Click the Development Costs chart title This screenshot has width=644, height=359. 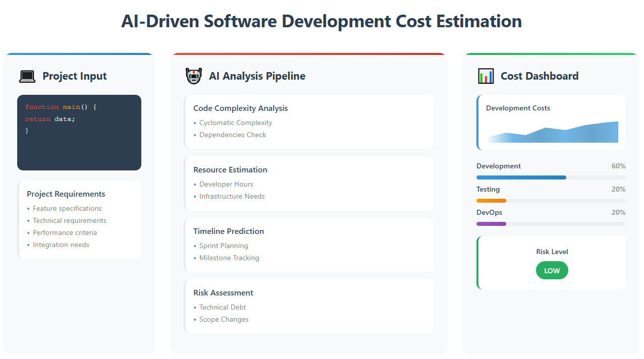tap(518, 108)
